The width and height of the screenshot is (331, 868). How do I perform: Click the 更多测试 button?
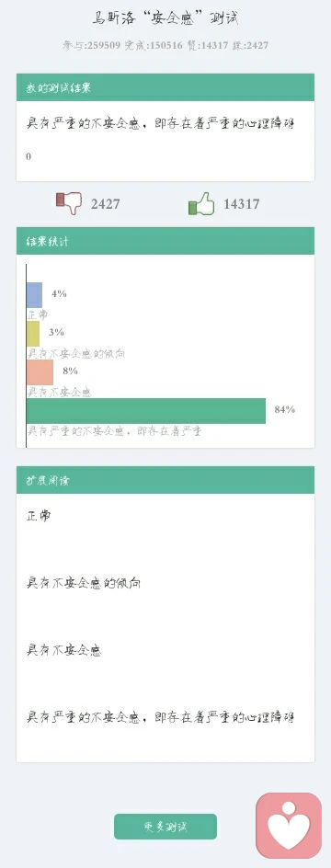pyautogui.click(x=165, y=827)
